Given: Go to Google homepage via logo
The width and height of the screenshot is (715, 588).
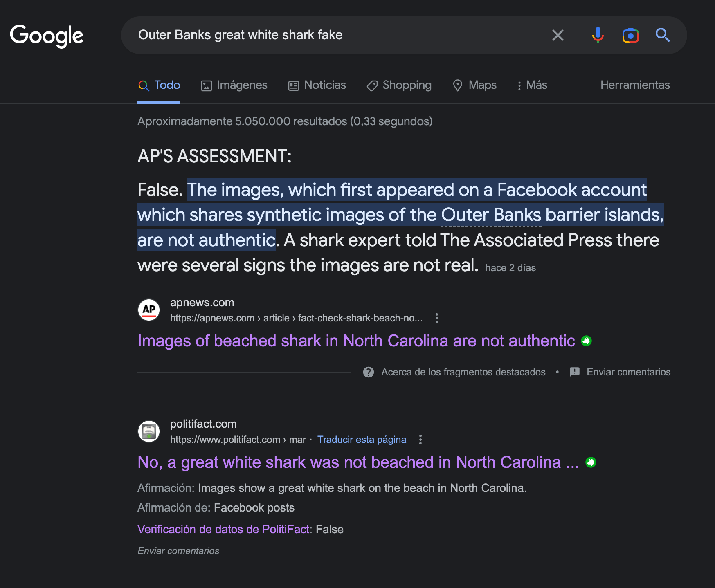Looking at the screenshot, I should tap(47, 36).
